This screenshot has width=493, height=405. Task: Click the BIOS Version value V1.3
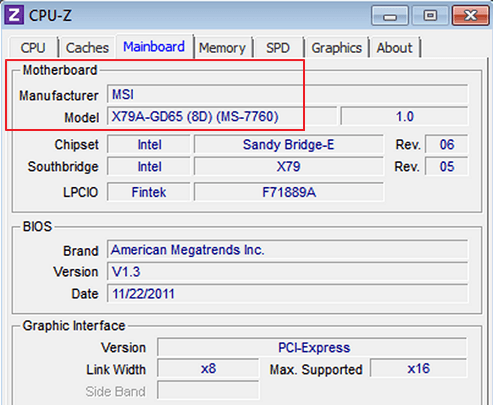pos(288,272)
